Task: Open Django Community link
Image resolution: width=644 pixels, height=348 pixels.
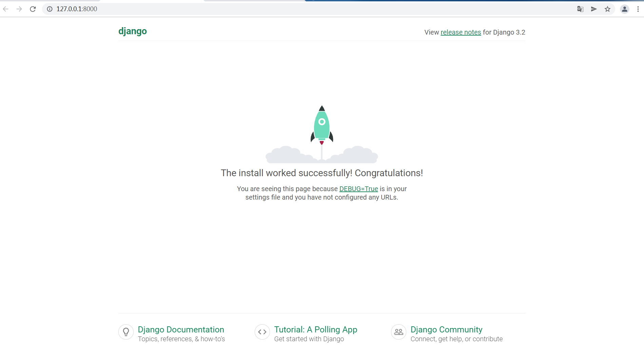Action: pos(446,330)
